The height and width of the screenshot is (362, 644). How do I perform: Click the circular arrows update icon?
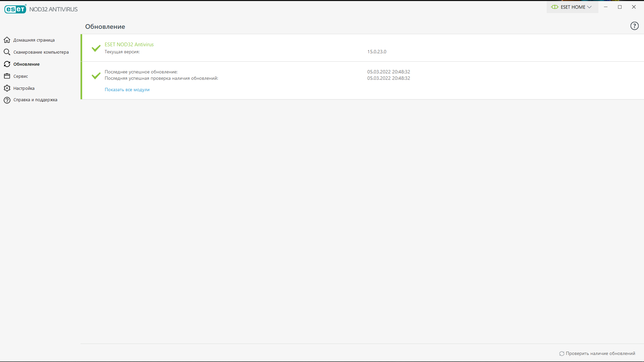tap(7, 64)
